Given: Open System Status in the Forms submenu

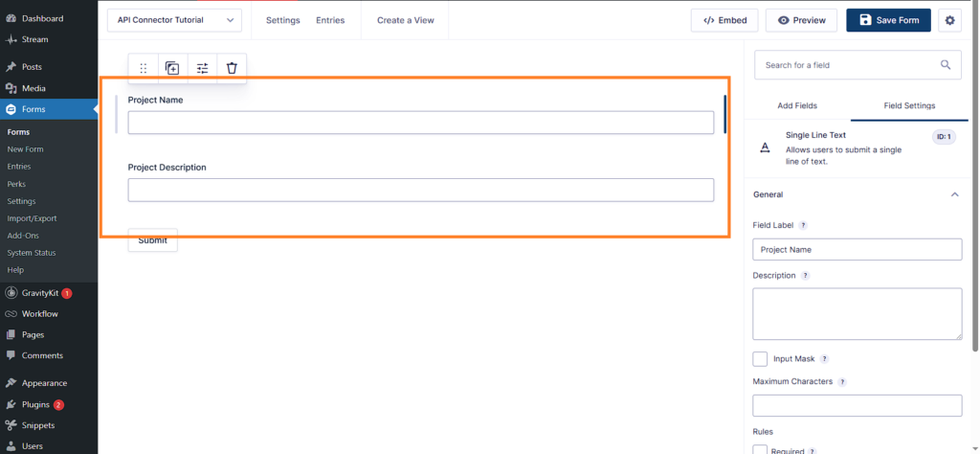Looking at the screenshot, I should [32, 253].
